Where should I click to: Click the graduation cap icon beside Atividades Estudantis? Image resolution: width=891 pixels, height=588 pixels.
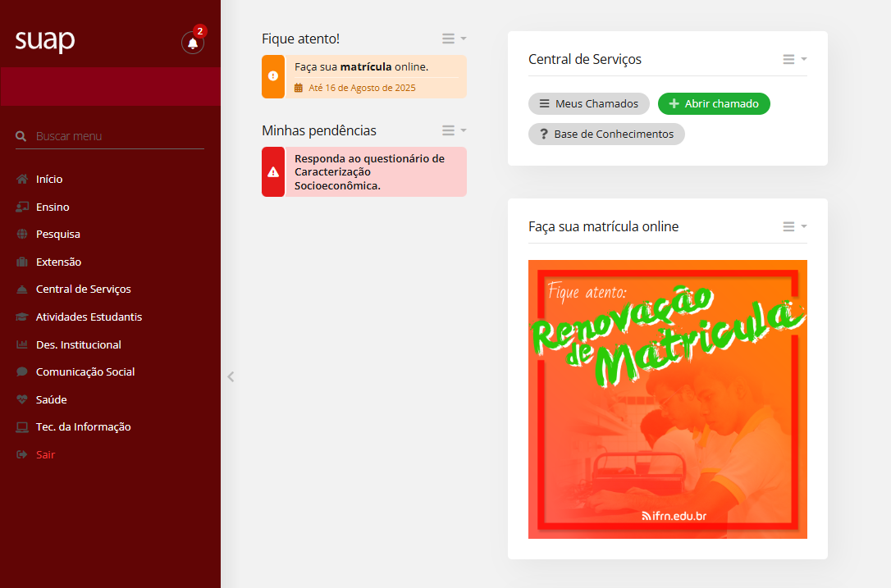click(22, 317)
